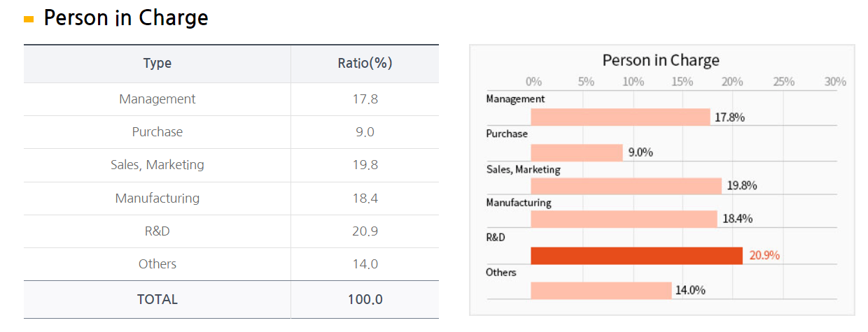Click the Management row in the table
Screen dimensions: 868x332
[x=157, y=99]
